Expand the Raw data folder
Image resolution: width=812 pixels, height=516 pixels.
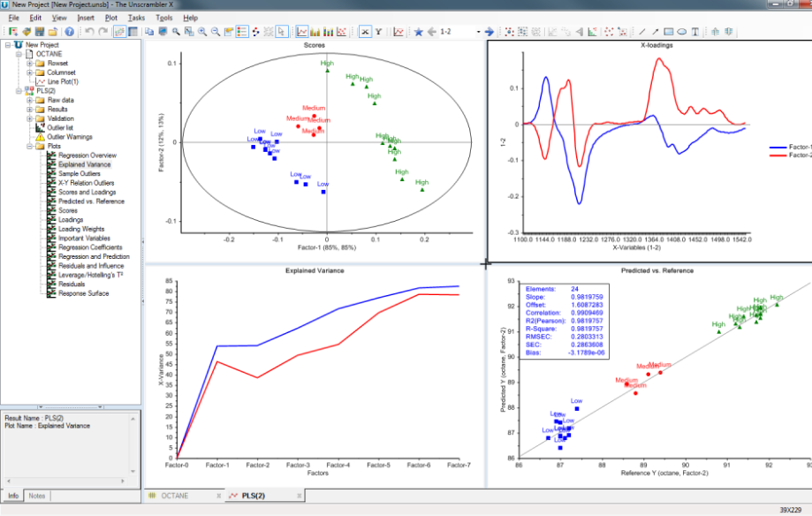coord(30,101)
